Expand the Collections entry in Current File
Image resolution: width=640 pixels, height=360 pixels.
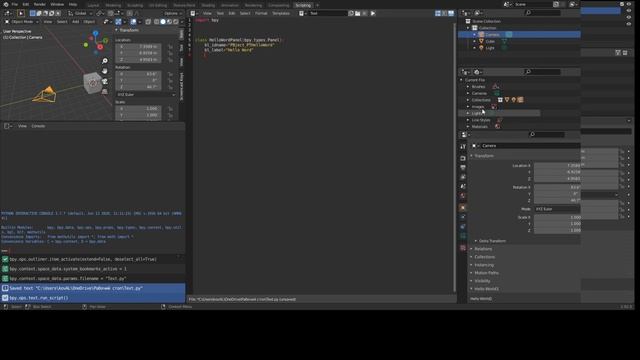pyautogui.click(x=468, y=100)
